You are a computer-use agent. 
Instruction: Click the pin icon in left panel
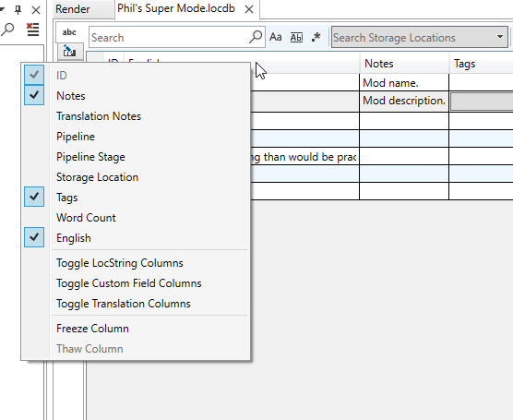[18, 10]
